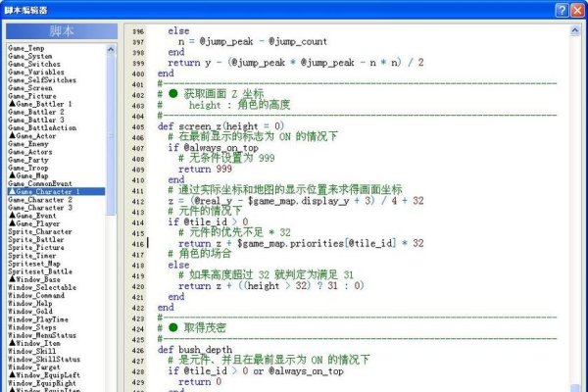Close the script editor window

(x=577, y=10)
